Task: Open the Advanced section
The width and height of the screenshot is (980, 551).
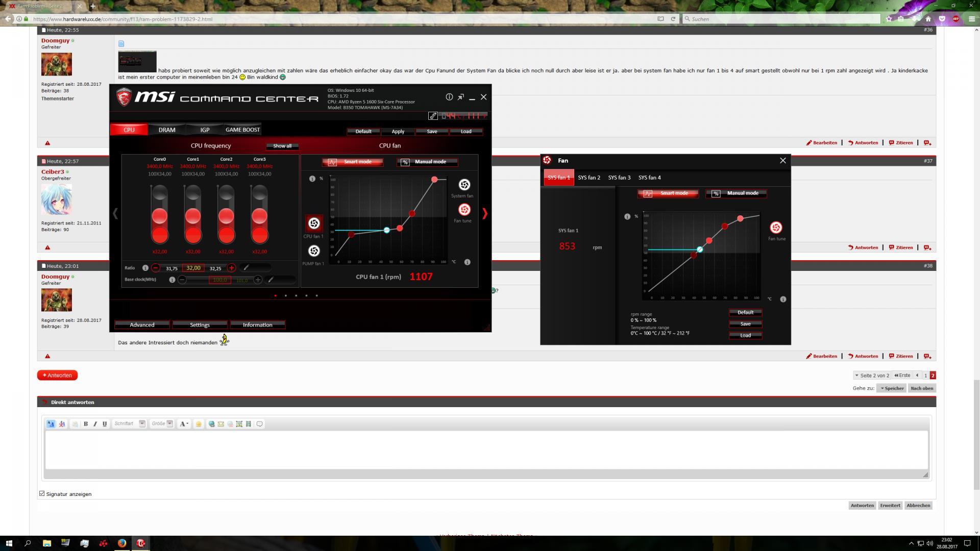Action: (x=142, y=325)
